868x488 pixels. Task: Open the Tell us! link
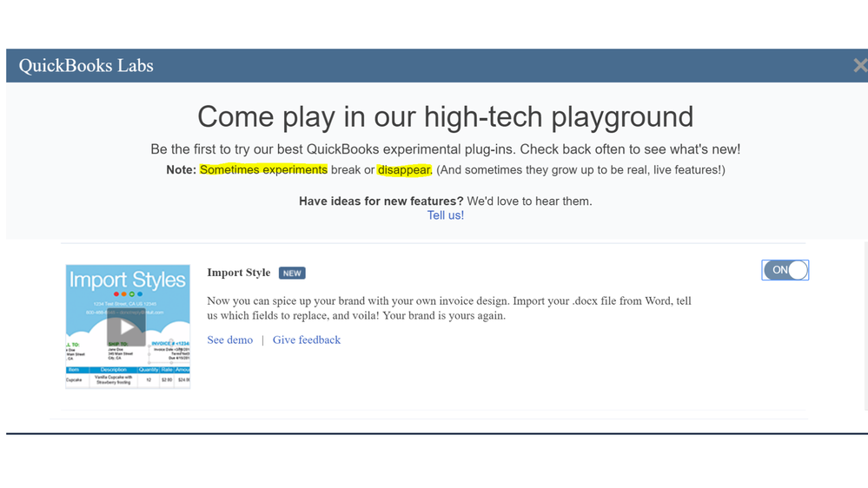click(446, 215)
